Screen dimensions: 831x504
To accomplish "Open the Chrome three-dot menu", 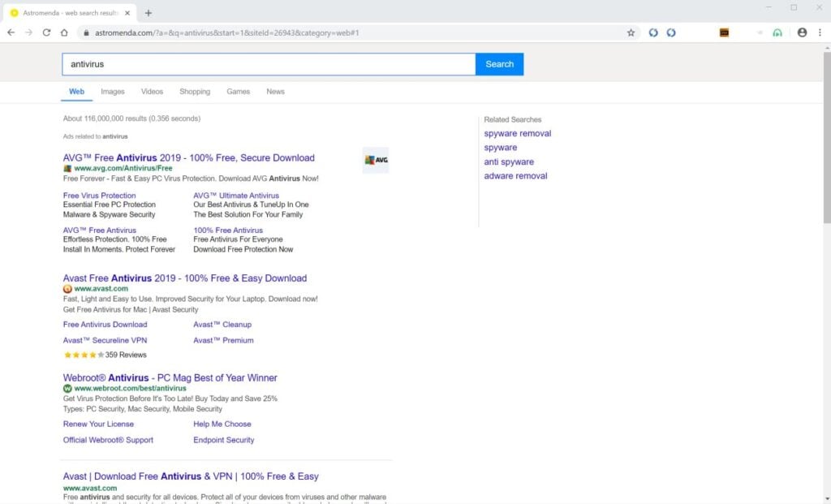I will coord(820,32).
